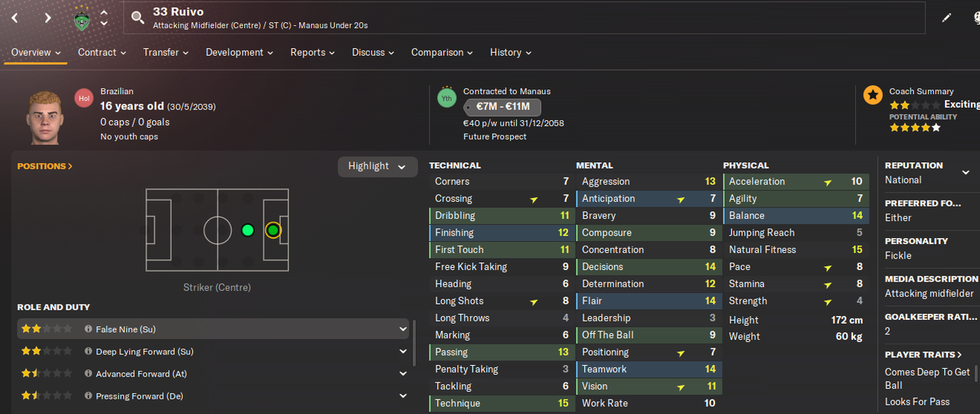Click info icon beside False Nine role
This screenshot has height=414, width=980.
[88, 329]
